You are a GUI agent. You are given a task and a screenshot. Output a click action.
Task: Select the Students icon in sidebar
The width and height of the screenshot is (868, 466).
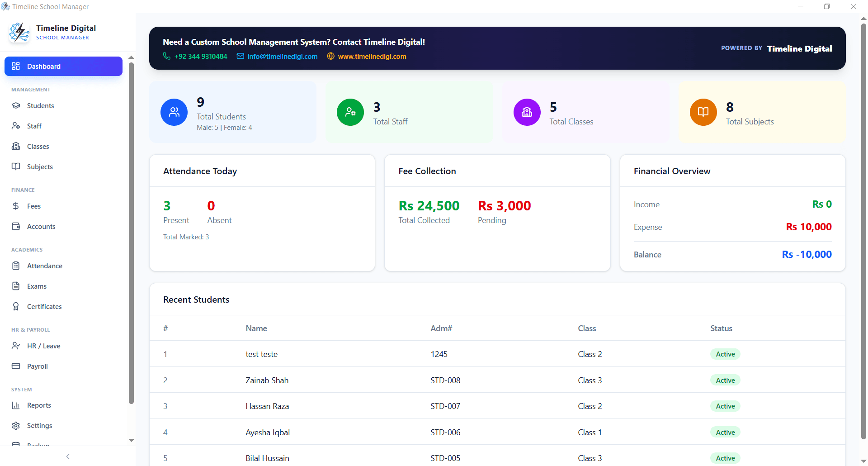point(16,105)
